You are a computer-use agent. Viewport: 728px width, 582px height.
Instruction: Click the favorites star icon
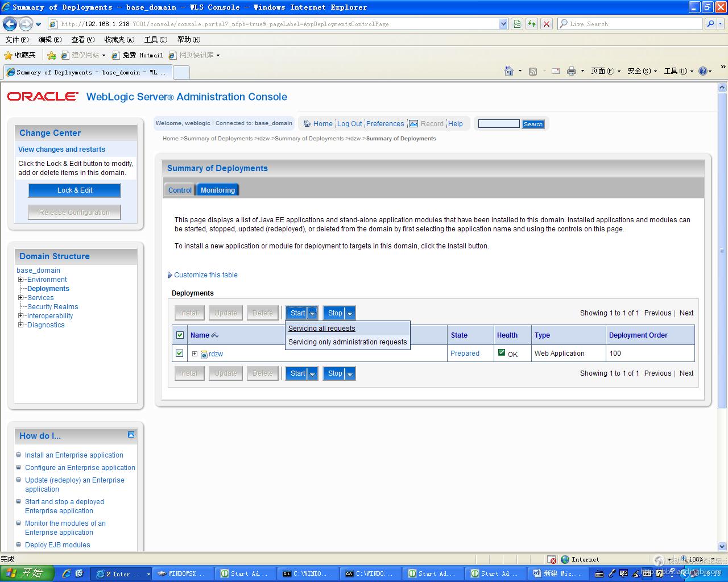coord(8,55)
